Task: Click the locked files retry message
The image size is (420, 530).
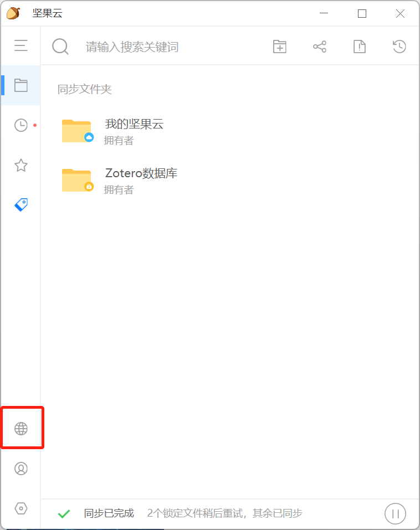Action: coord(224,513)
